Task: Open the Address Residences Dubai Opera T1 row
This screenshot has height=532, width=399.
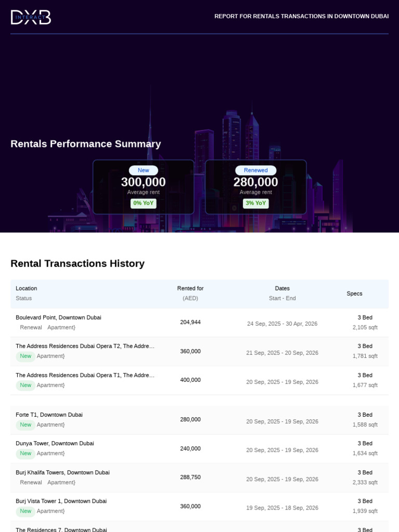Action: coord(199,380)
